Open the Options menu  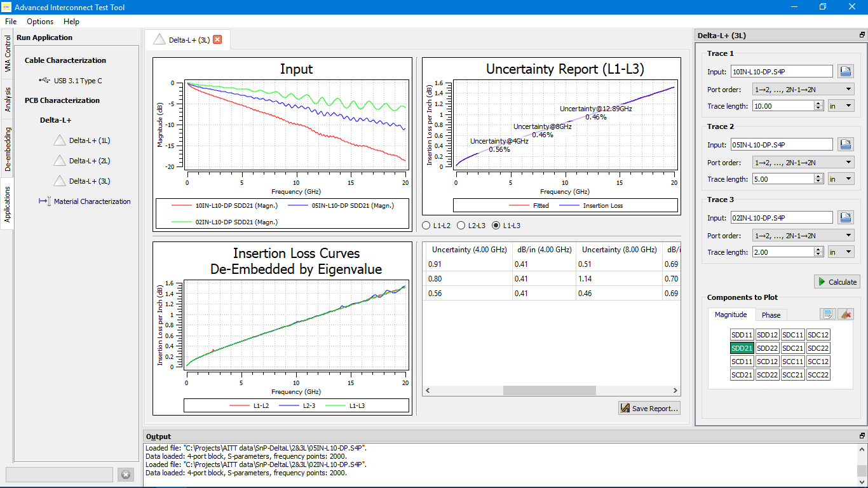40,22
